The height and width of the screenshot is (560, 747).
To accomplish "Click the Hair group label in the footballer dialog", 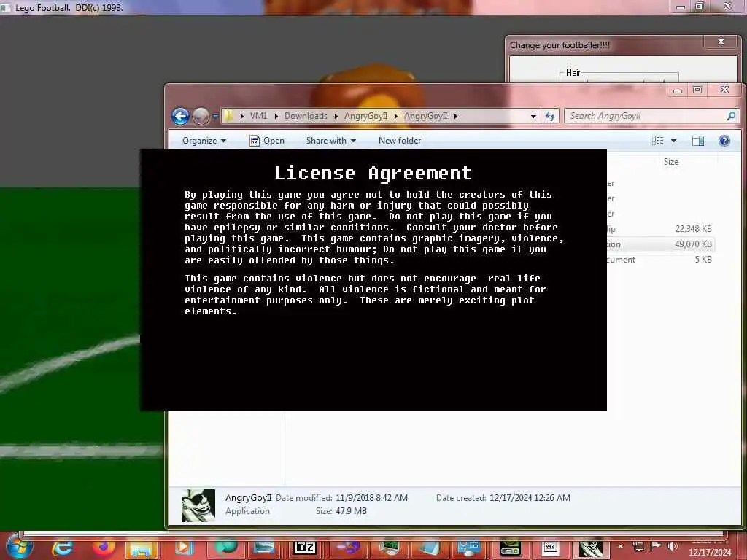I will tap(573, 73).
